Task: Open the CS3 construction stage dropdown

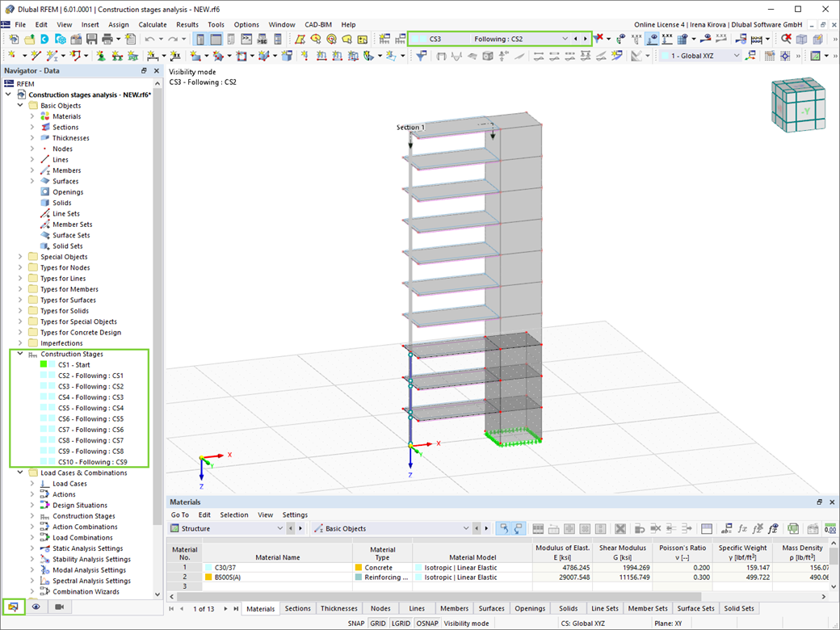Action: click(x=565, y=39)
